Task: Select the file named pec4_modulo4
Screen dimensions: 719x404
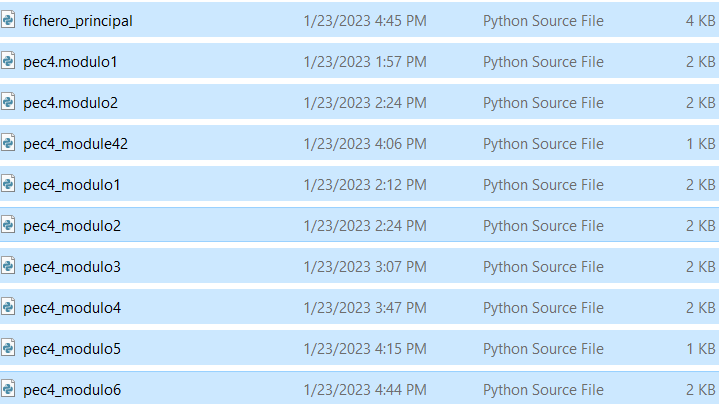Action: [x=72, y=308]
